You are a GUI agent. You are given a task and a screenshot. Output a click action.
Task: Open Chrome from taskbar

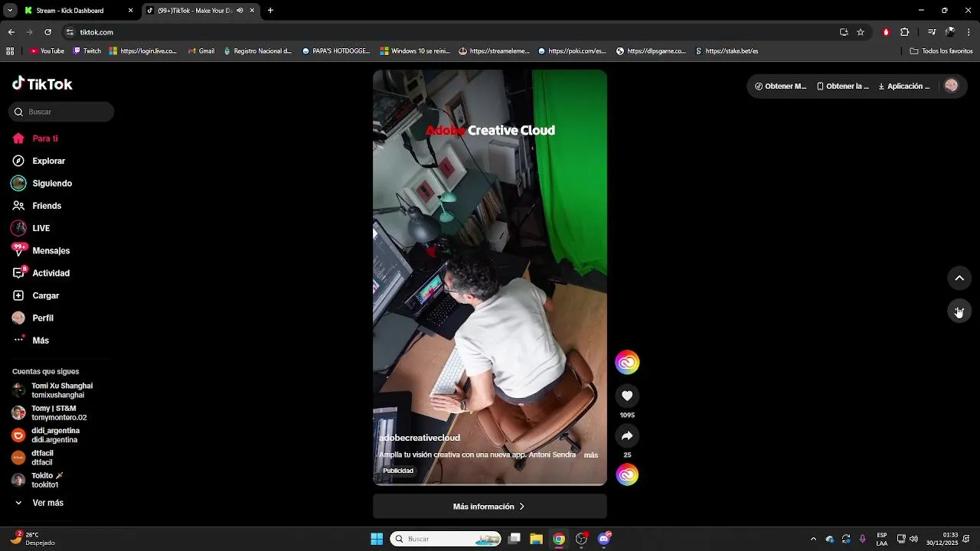[559, 539]
